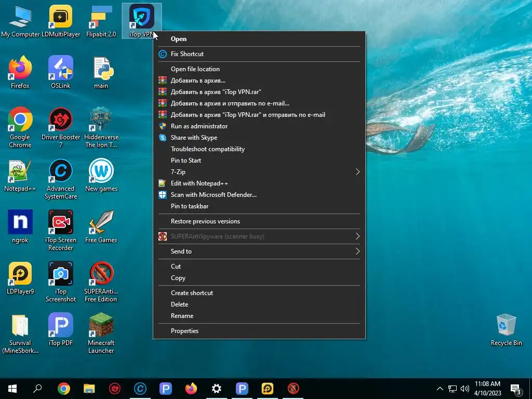Choose Cut in the context menu
532x399 pixels.
click(259, 267)
